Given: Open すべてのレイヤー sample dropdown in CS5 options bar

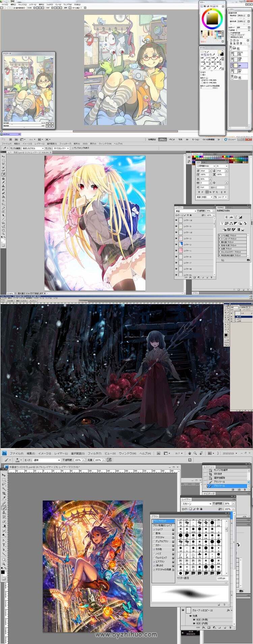Looking at the screenshot, I should (x=61, y=148).
